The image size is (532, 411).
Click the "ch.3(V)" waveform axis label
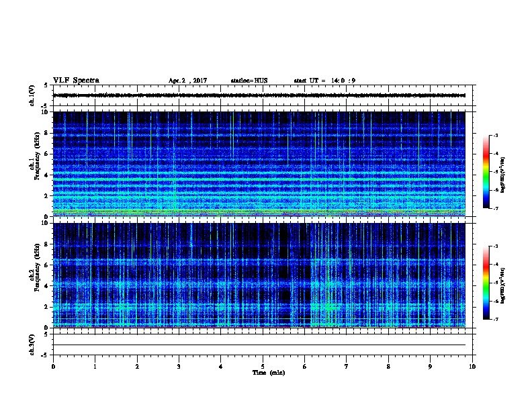[x=32, y=345]
